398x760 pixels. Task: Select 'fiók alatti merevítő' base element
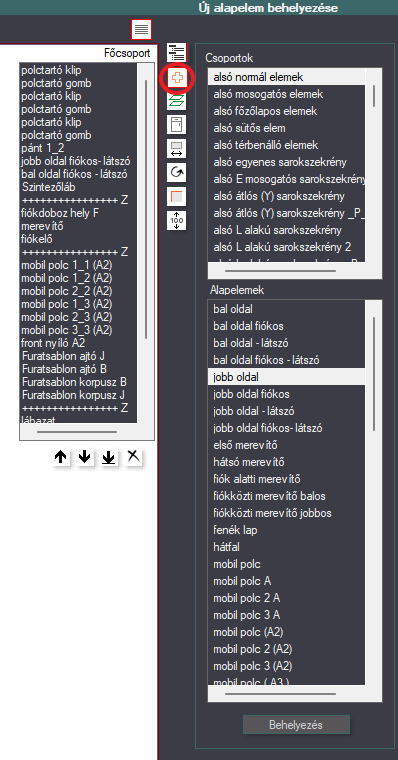[287, 479]
